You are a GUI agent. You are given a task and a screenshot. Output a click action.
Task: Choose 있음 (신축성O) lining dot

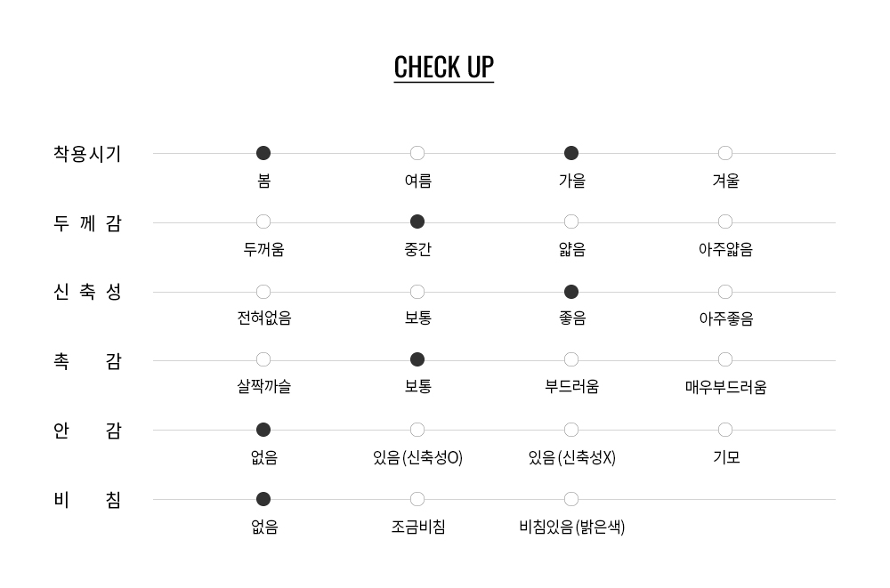tap(417, 430)
